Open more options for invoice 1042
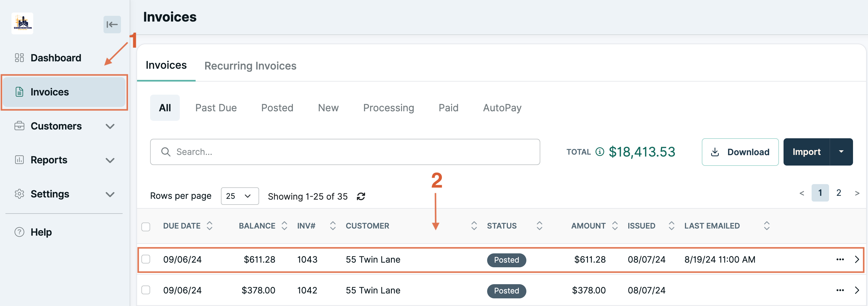Screen dimensions: 868x306 click(840, 290)
